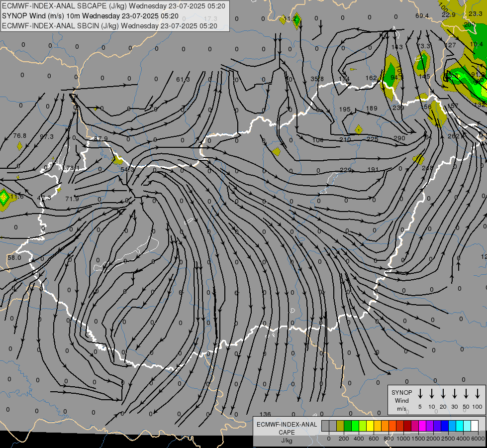Image resolution: width=487 pixels, height=448 pixels.
Task: Click the wind arrow above the 50 label
Action: click(466, 394)
